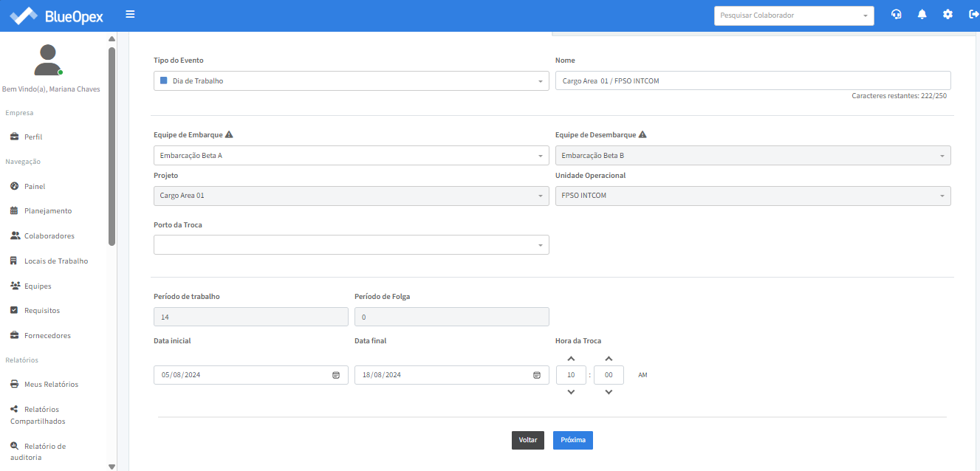Image resolution: width=980 pixels, height=471 pixels.
Task: Click the logout icon
Action: pos(973,14)
